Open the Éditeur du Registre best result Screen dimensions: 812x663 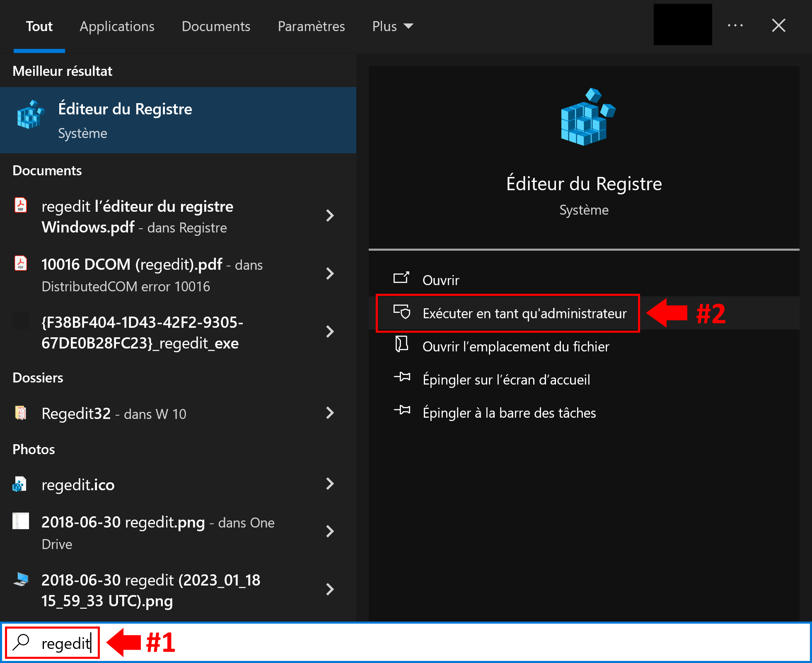pos(178,120)
